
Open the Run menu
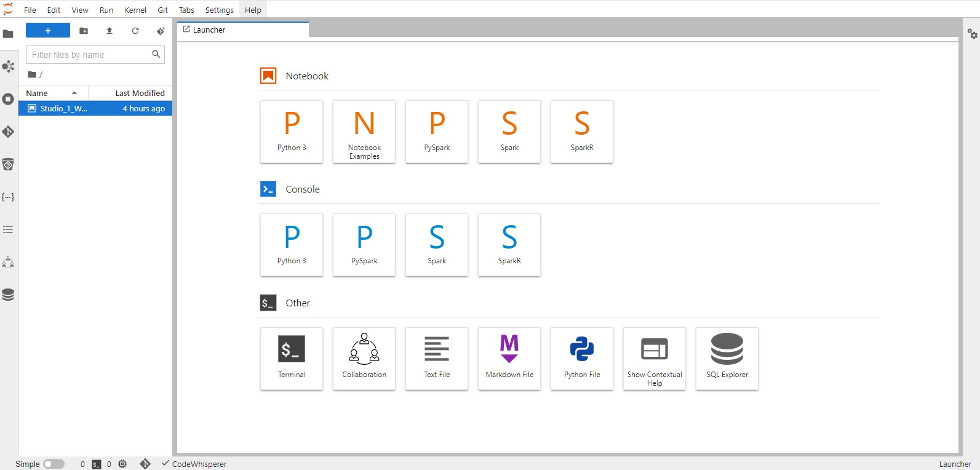click(x=106, y=10)
